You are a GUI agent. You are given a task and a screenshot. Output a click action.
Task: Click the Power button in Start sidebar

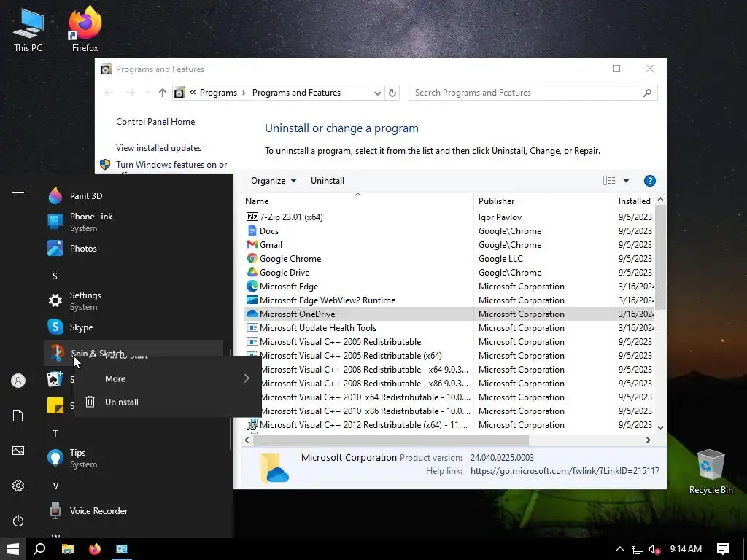point(18,521)
